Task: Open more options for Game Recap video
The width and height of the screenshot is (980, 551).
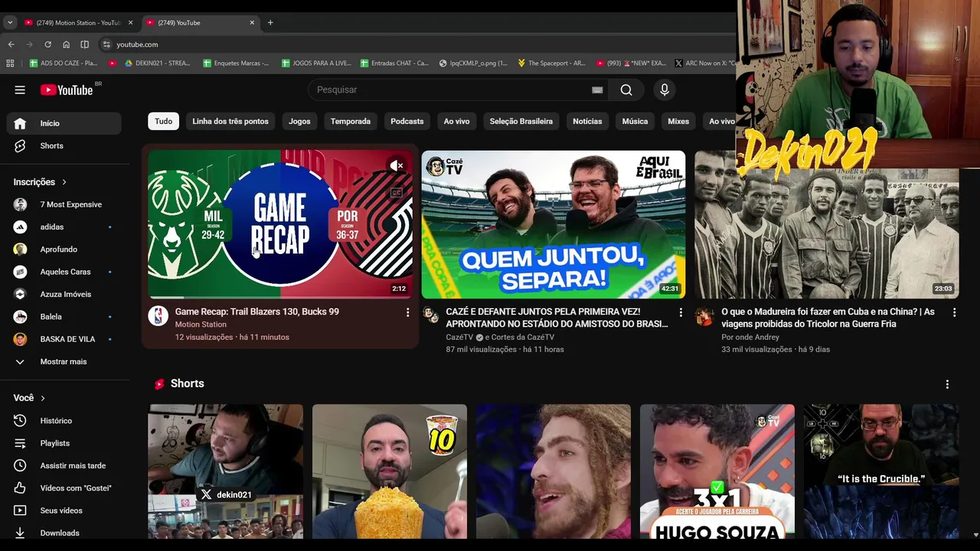Action: pyautogui.click(x=407, y=312)
